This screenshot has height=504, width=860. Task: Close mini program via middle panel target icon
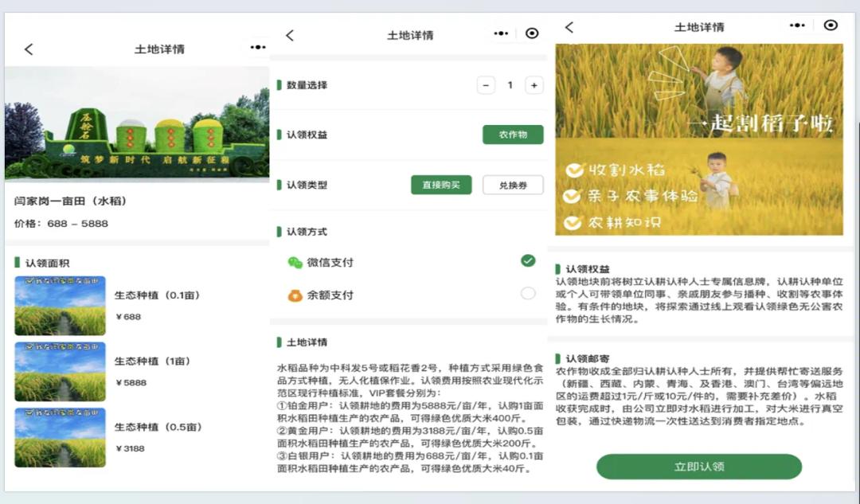tap(532, 33)
